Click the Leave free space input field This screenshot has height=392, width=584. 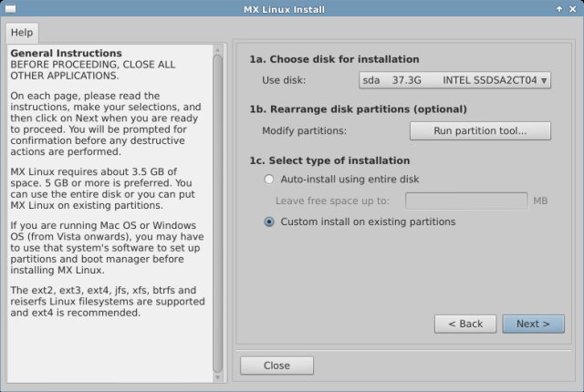466,201
